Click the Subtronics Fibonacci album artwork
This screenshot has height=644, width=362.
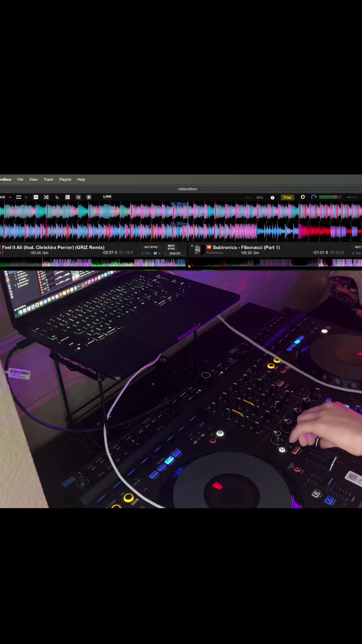pyautogui.click(x=198, y=250)
